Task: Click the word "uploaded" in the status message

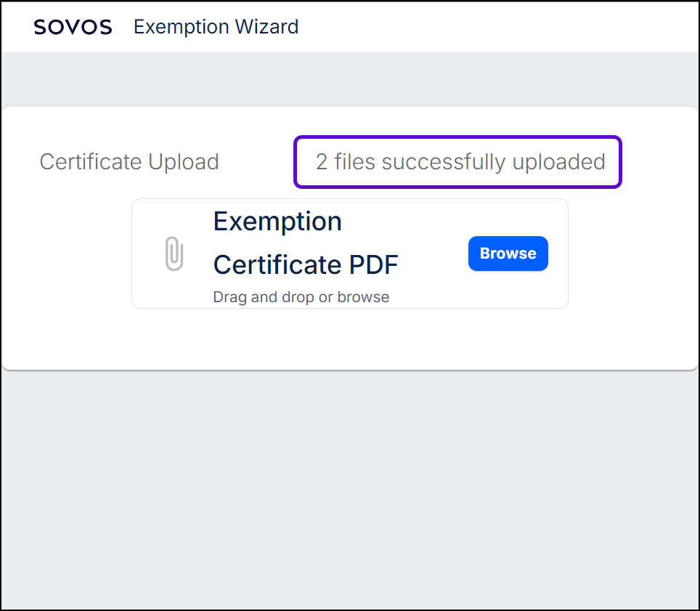Action: point(558,161)
